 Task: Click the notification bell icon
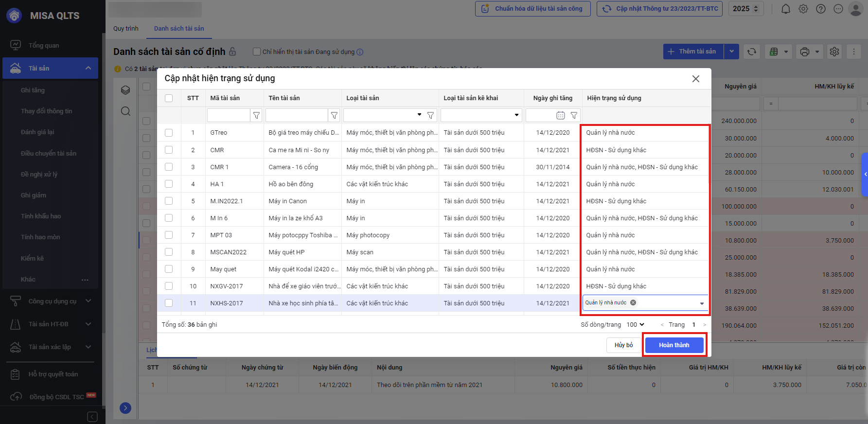tap(785, 9)
